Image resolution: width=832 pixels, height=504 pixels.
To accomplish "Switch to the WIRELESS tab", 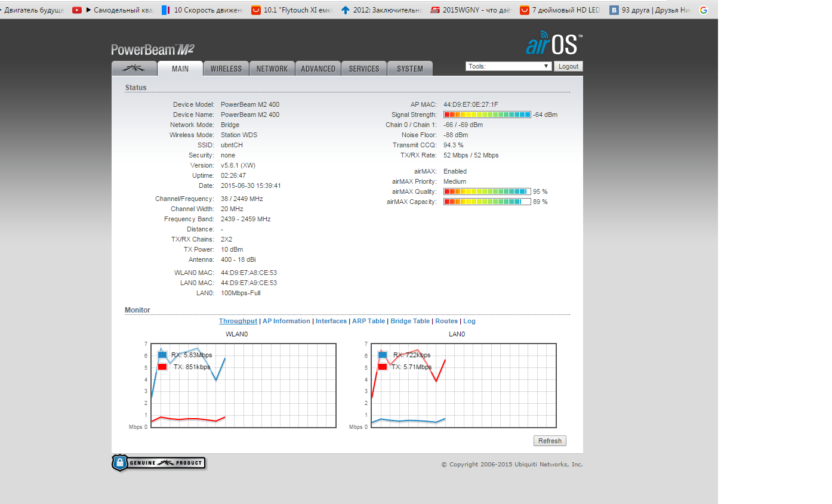I will pos(226,69).
